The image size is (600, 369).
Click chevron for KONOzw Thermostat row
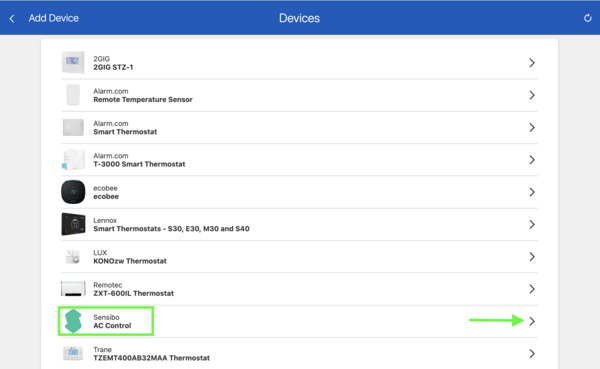pos(532,256)
